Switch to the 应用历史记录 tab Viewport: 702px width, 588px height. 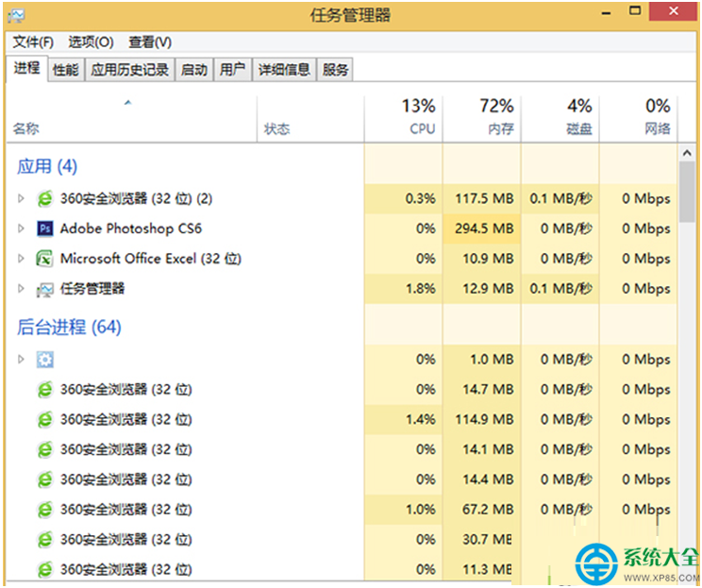130,70
